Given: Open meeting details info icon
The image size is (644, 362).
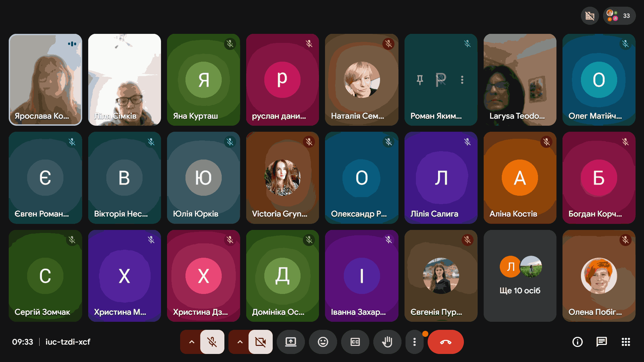Looking at the screenshot, I should tap(577, 342).
